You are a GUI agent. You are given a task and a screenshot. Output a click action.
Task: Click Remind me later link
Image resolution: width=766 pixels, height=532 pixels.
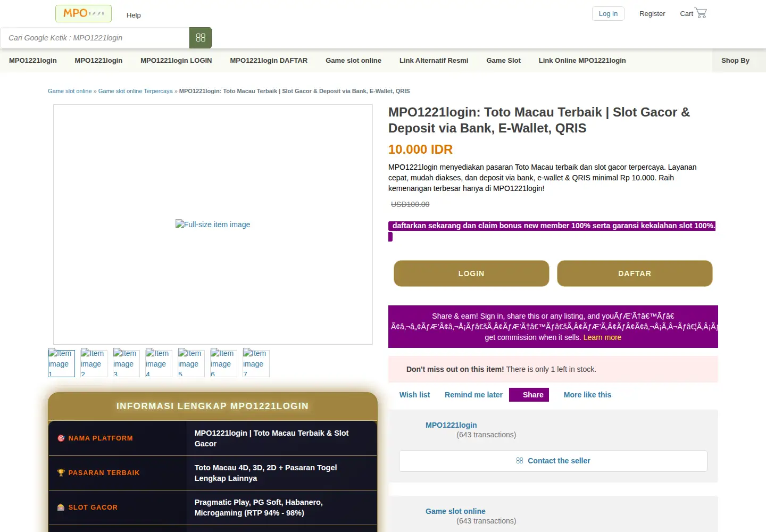(x=473, y=395)
